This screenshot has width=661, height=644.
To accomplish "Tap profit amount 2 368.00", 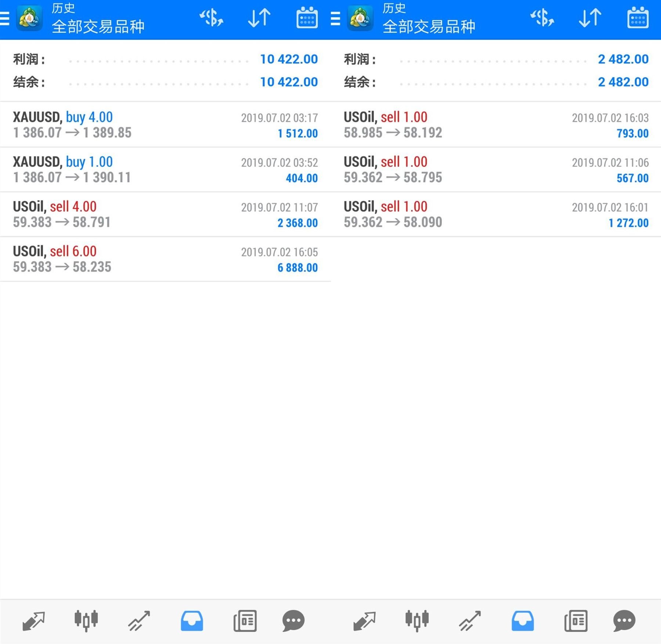I will coord(297,223).
